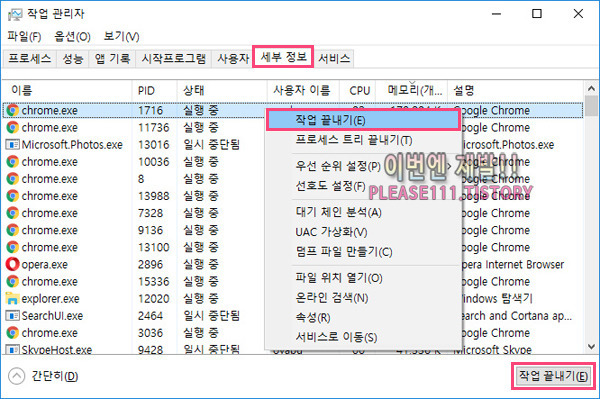Open the 파일(F) menu
Screen dimensions: 600x399
24,37
